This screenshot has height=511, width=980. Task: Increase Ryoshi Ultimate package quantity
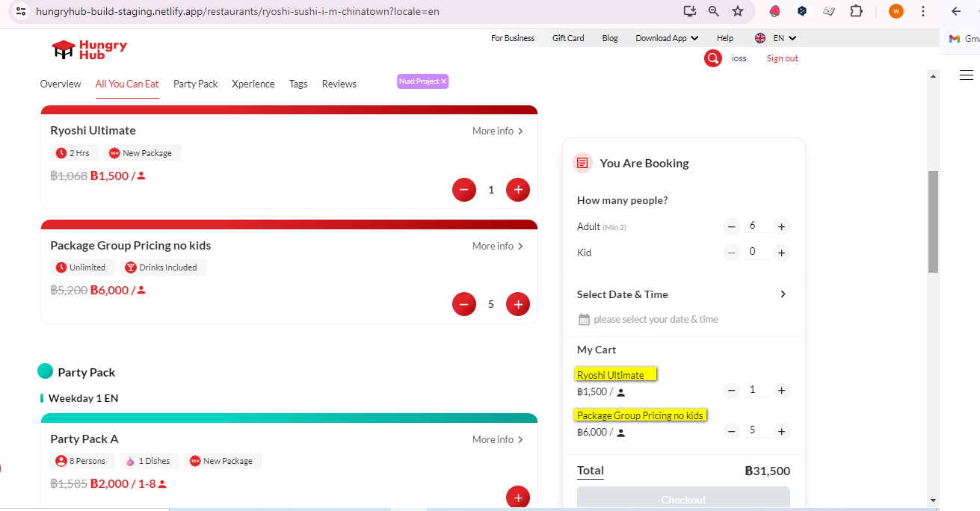click(518, 190)
